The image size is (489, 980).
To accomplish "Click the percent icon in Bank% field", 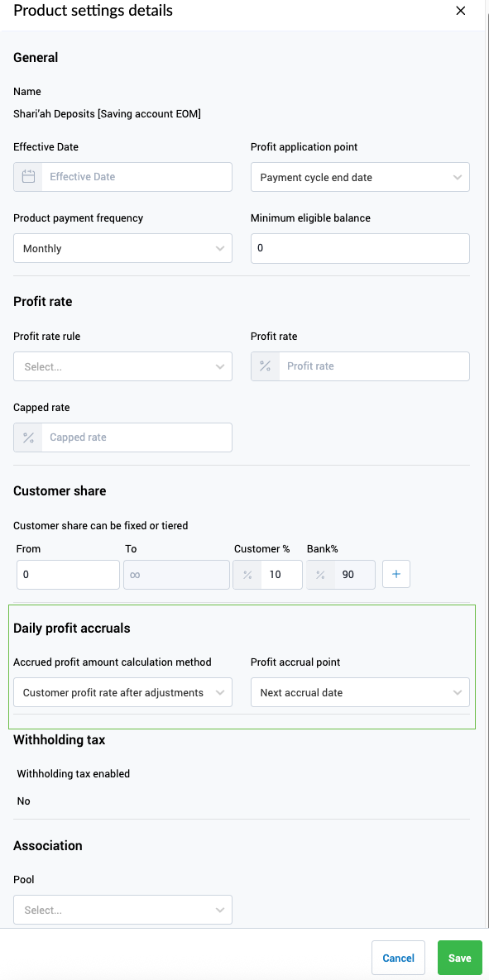I will click(x=319, y=574).
